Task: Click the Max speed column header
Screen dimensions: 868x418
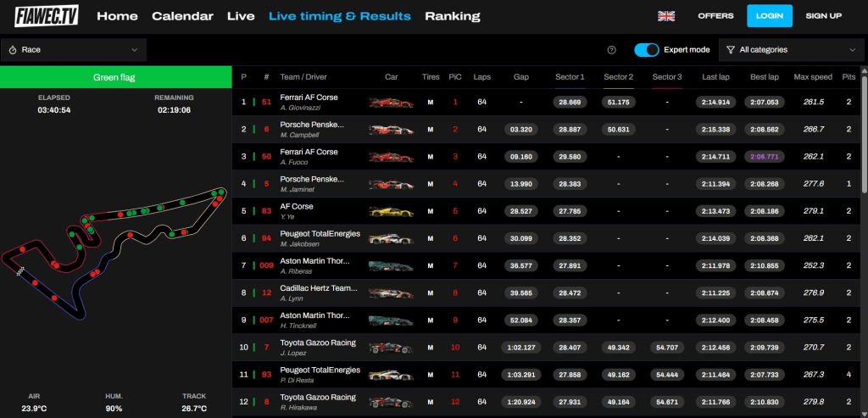Action: point(813,77)
